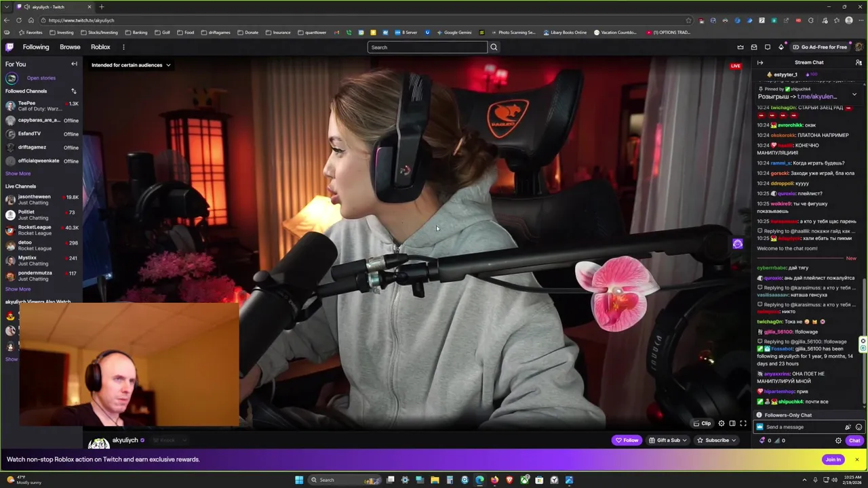Open a new browser tab
This screenshot has width=868, height=488.
click(x=102, y=7)
